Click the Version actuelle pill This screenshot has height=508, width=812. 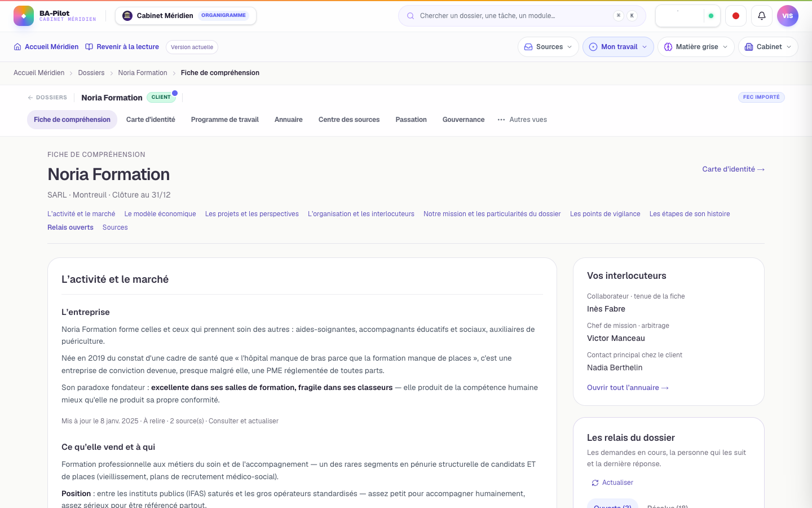click(x=192, y=47)
